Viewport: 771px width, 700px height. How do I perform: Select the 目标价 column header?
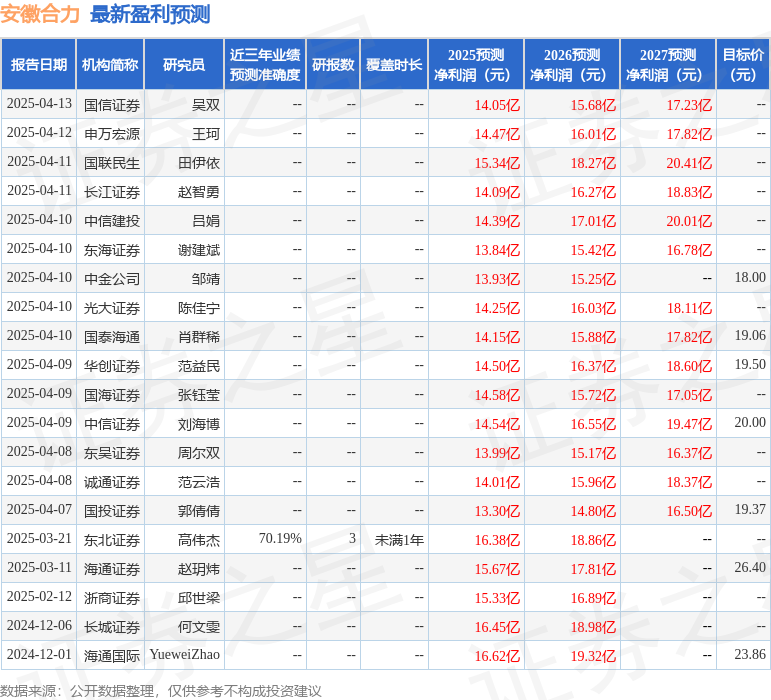pyautogui.click(x=743, y=65)
